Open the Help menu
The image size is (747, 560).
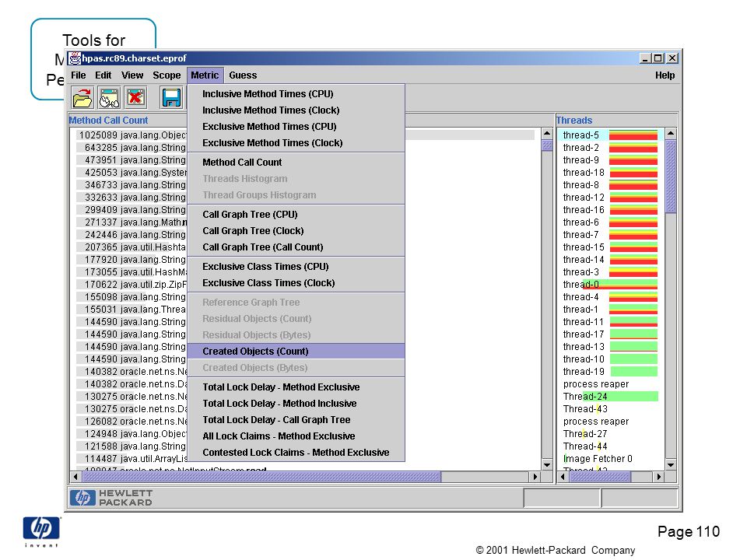click(x=665, y=75)
